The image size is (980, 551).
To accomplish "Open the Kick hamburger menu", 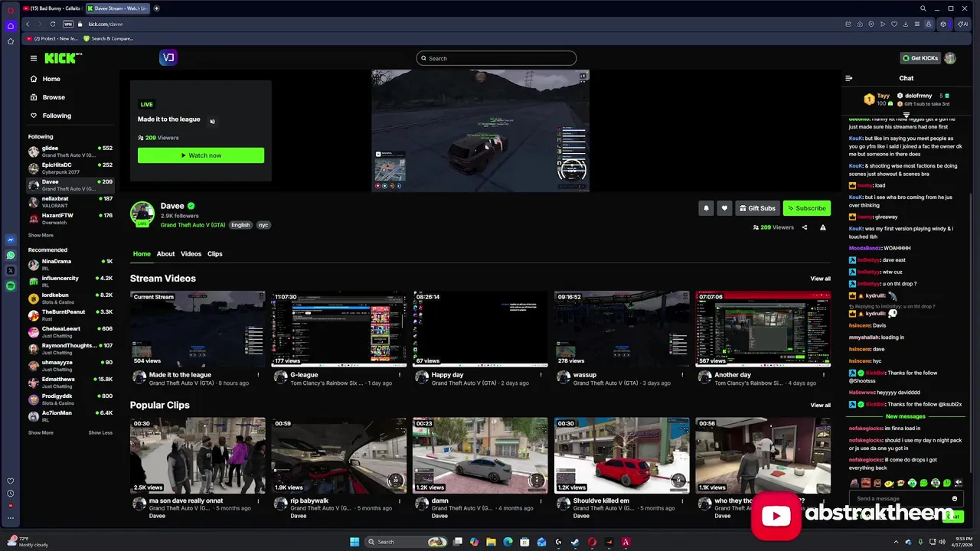I will point(34,58).
